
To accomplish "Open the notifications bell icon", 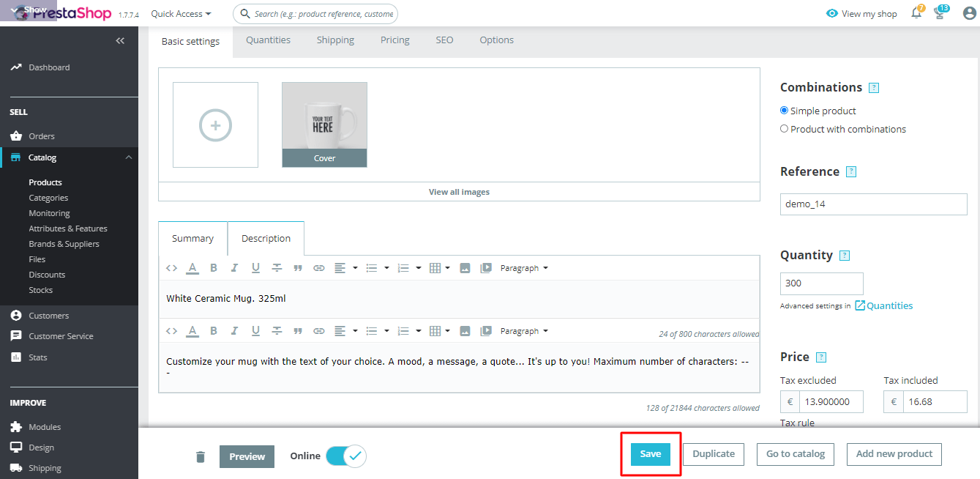I will [916, 13].
